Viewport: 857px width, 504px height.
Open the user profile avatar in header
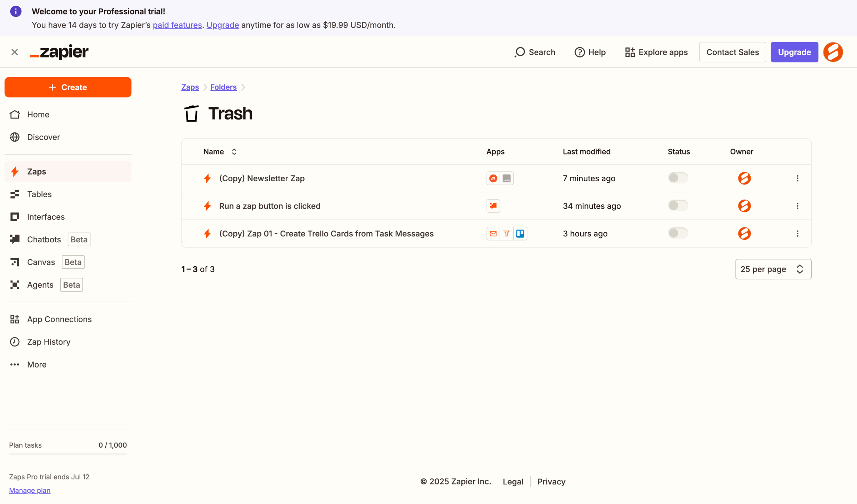tap(833, 52)
